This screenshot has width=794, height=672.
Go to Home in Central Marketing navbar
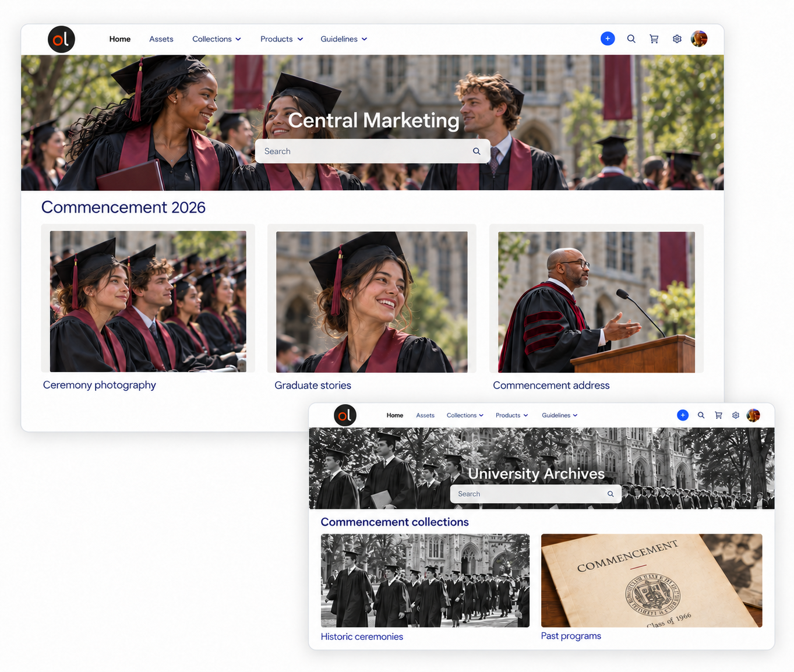(x=120, y=39)
